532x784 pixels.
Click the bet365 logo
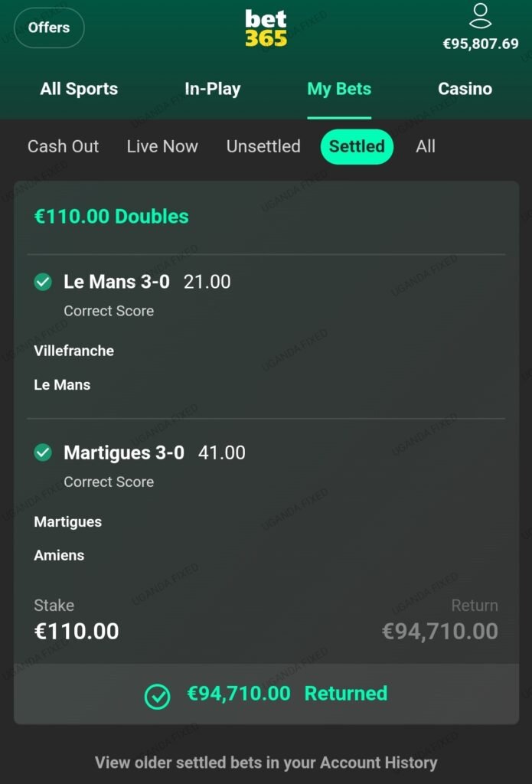pos(266,27)
